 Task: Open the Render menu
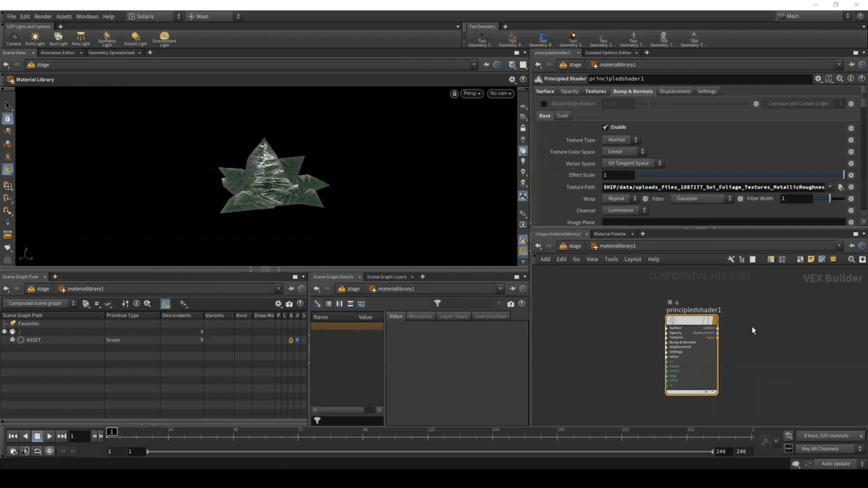(x=43, y=16)
